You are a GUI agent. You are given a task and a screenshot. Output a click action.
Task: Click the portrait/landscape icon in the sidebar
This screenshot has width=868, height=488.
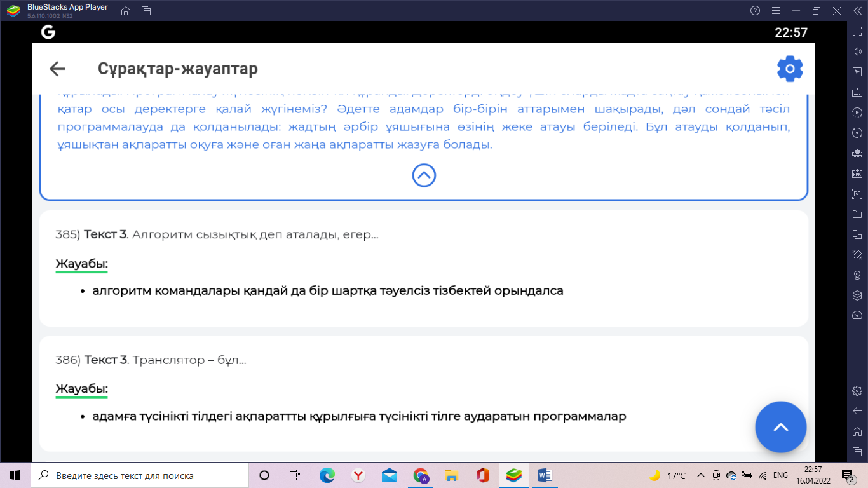857,234
